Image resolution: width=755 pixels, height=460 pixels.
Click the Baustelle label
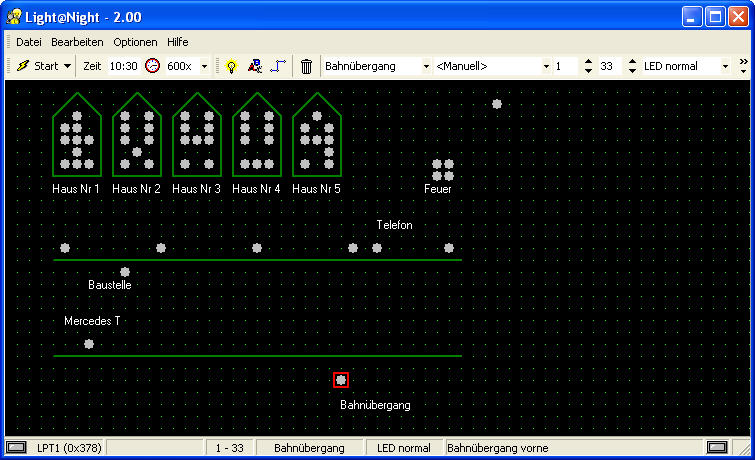(x=110, y=285)
